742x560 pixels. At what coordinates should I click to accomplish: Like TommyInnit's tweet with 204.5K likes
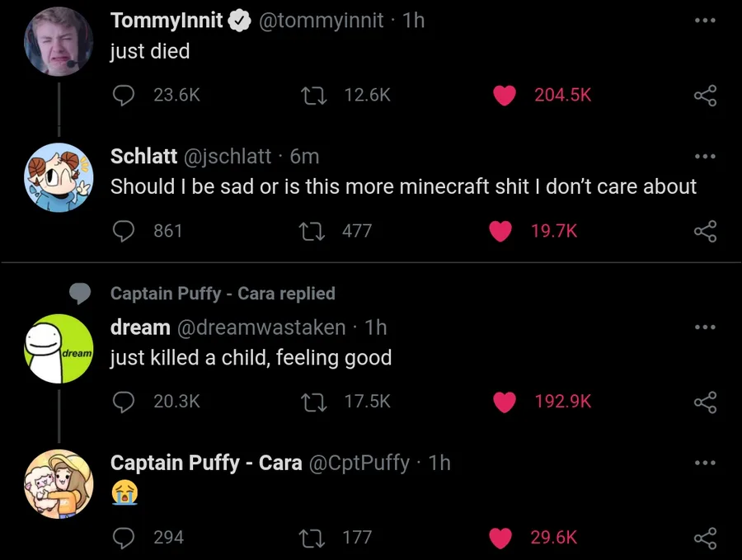505,95
